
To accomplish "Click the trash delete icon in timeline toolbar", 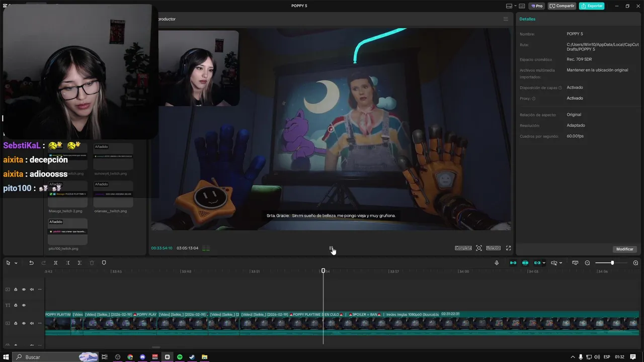I will click(92, 263).
